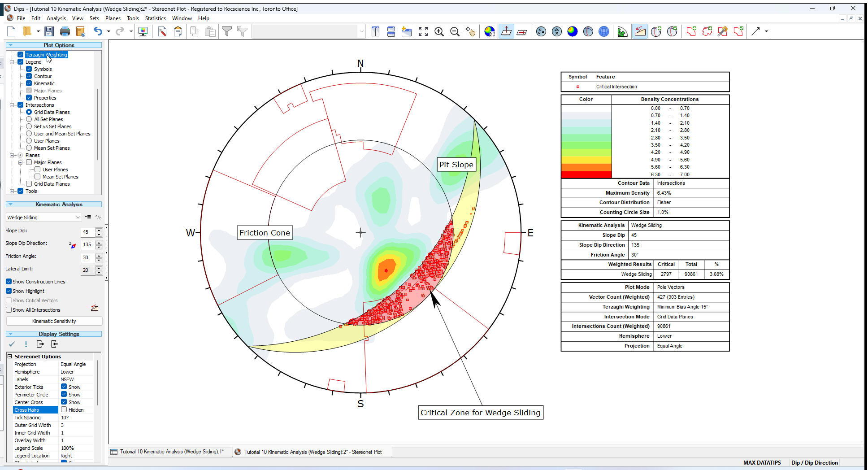Collapse the Intersections tree branch
The image size is (868, 470).
[x=12, y=105]
